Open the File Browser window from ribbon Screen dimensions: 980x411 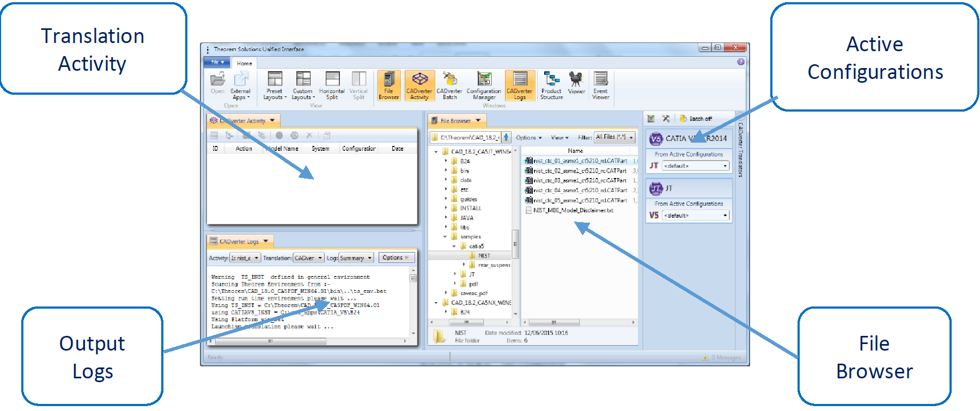click(x=389, y=85)
